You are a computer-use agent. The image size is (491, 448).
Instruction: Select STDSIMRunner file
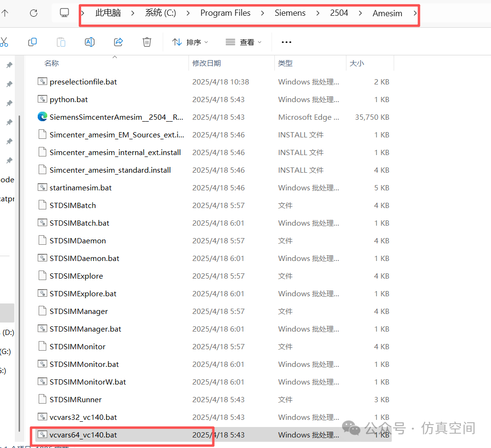(75, 399)
